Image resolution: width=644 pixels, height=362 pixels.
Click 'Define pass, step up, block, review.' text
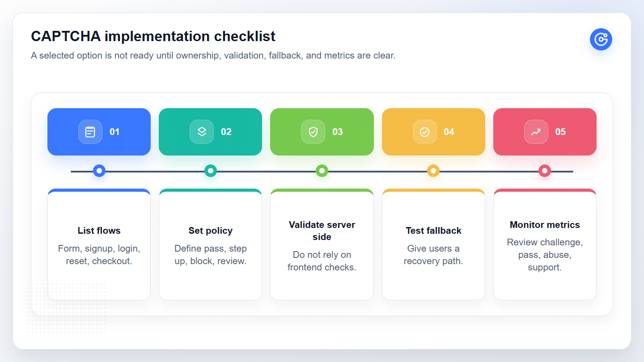210,255
